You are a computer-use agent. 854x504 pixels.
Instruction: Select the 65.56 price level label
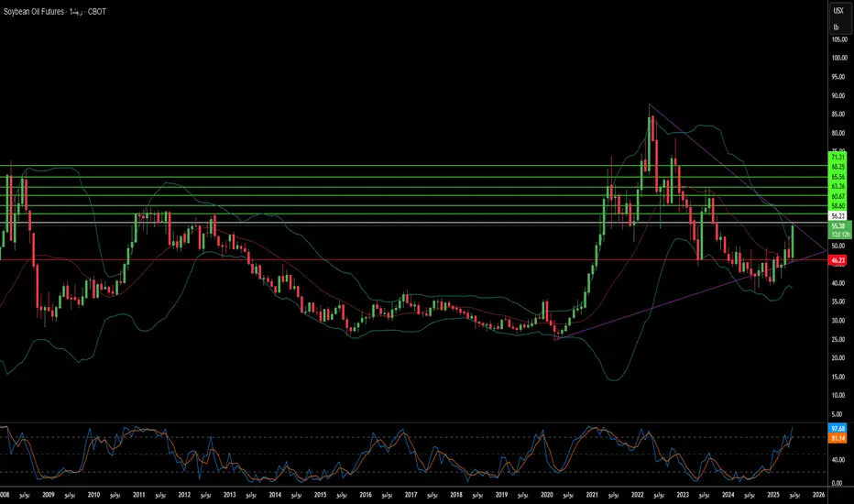click(838, 177)
